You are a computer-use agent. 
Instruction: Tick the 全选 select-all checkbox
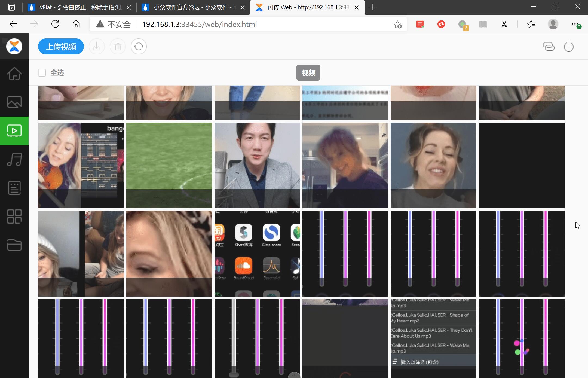(42, 73)
